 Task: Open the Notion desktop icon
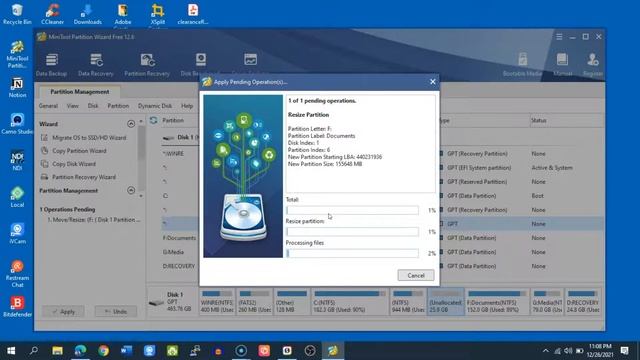coord(17,88)
